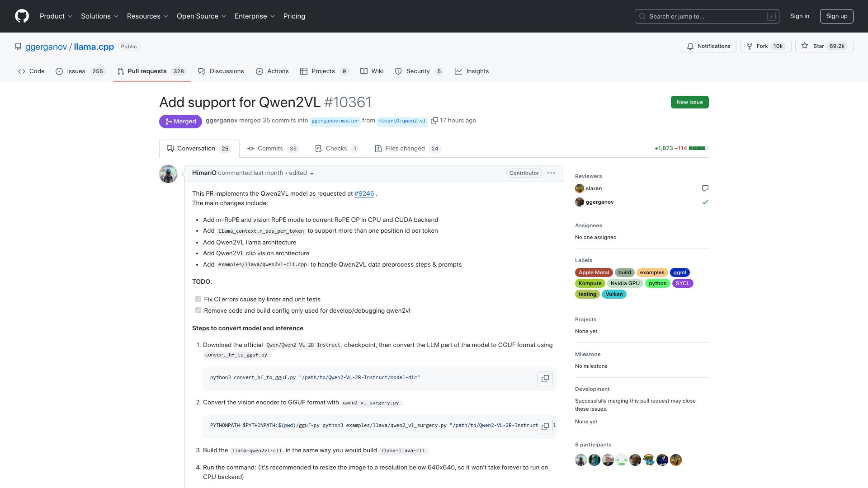Copy the python3 convert_hf_to_gguf command
The width and height of the screenshot is (868, 488).
545,379
